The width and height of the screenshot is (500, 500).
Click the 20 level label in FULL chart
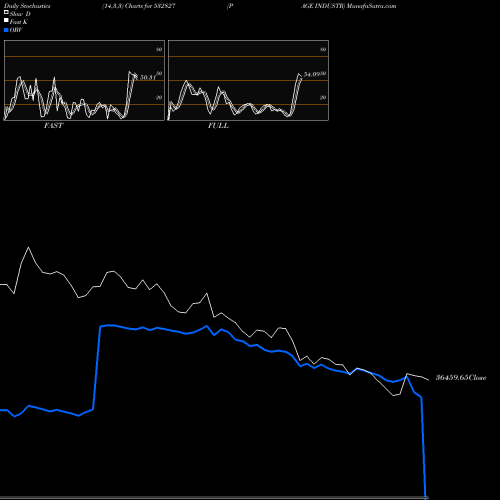point(323,97)
